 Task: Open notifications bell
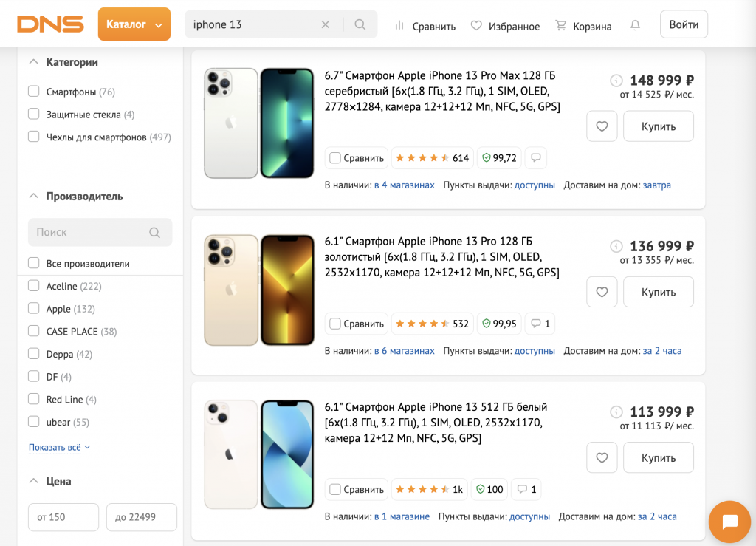coord(635,26)
